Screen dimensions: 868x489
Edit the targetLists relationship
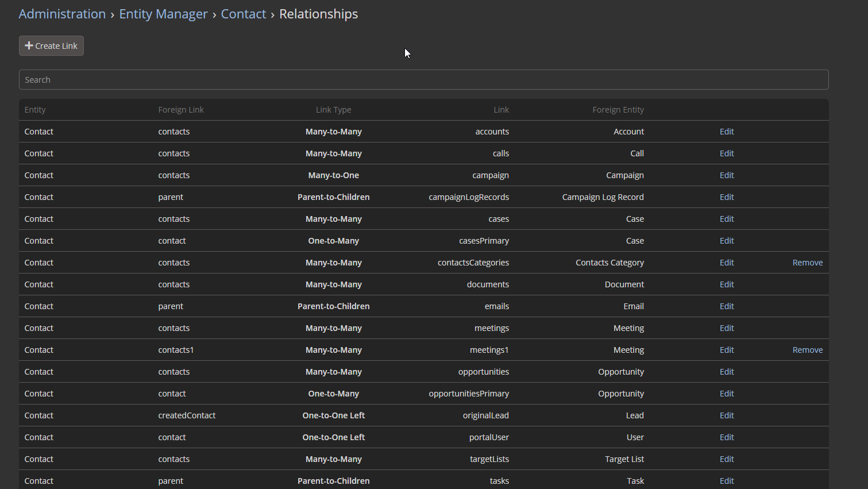[726, 459]
